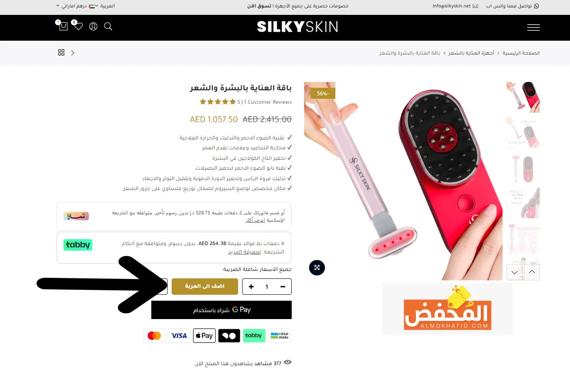Click the search magnifier icon

tap(108, 26)
